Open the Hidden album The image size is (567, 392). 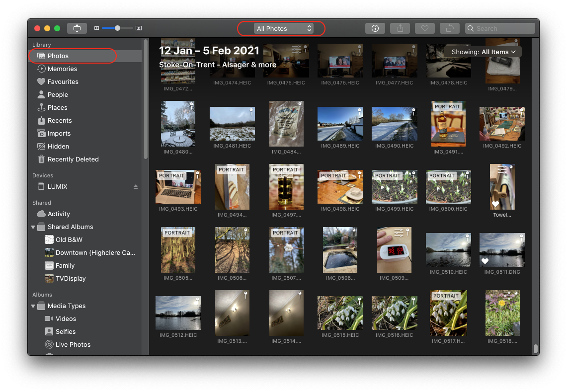(58, 147)
